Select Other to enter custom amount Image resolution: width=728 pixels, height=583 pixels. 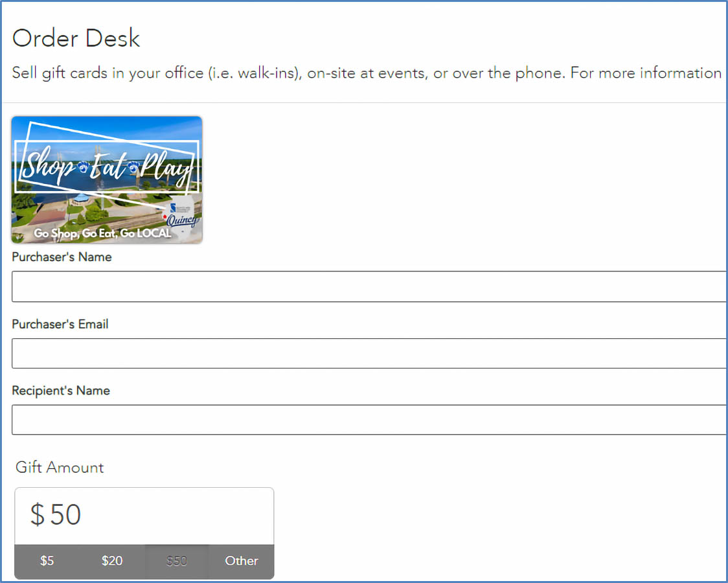tap(242, 561)
